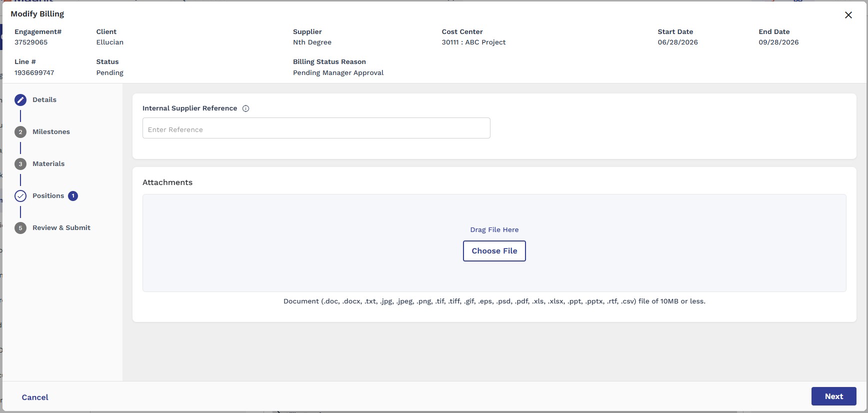Open the Milestones step

point(51,132)
